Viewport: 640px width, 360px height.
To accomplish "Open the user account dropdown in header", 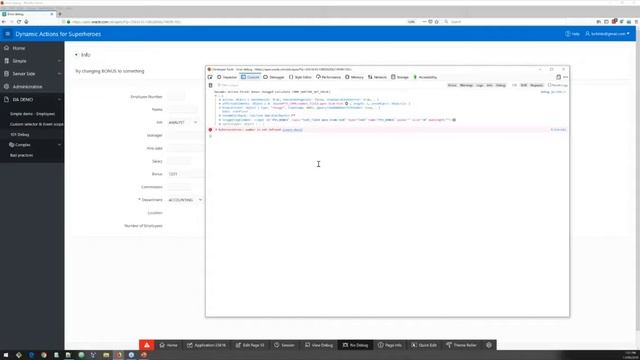I will point(607,34).
